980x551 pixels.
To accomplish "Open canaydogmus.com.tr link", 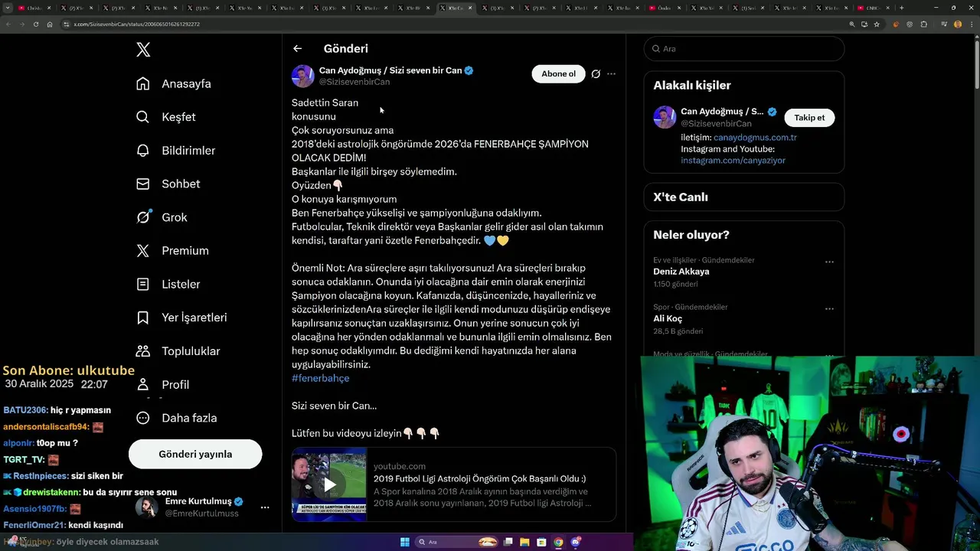I will point(754,138).
